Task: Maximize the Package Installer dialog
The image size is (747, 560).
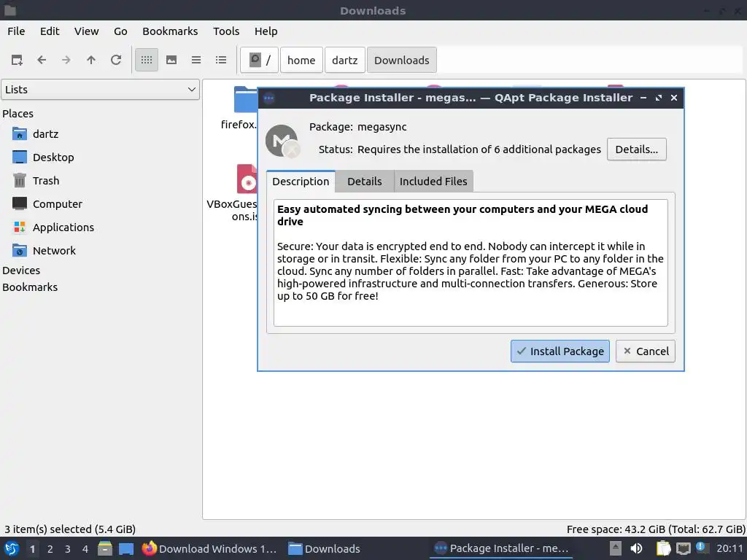Action: pos(659,98)
